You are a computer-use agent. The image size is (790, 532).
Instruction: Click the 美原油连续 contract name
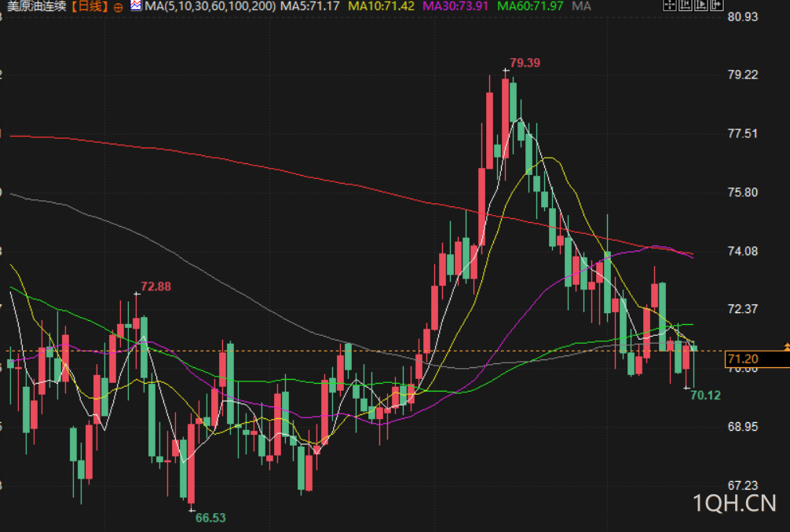pos(37,6)
